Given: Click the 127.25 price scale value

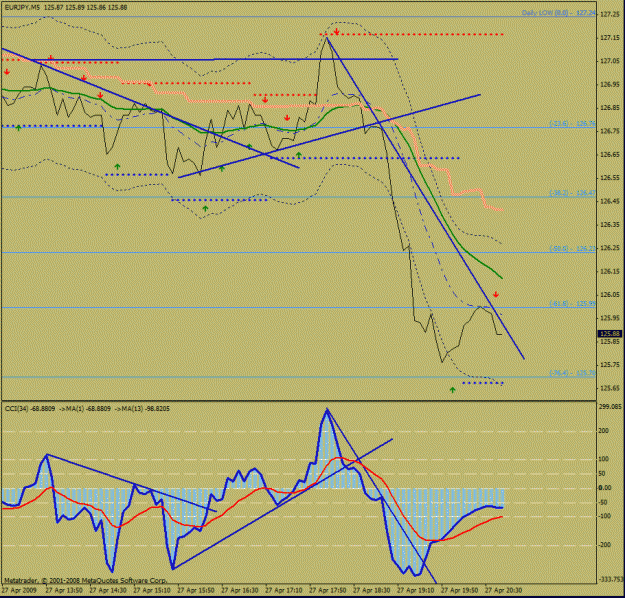Looking at the screenshot, I should point(610,14).
